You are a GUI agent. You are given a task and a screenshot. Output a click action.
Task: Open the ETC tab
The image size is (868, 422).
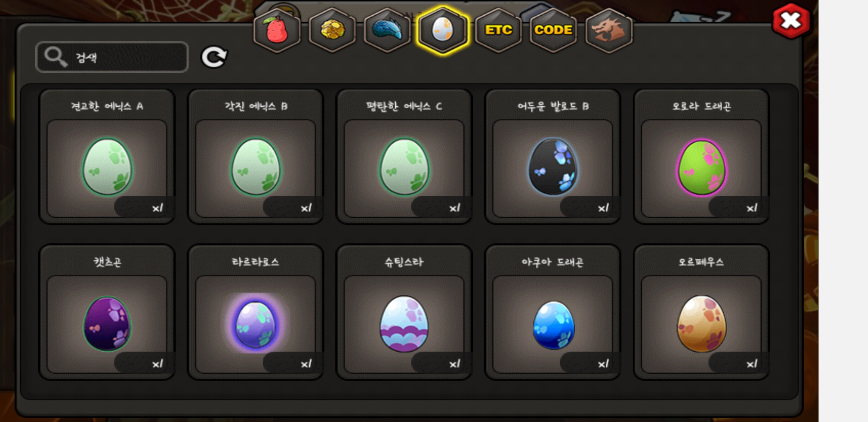coord(498,30)
